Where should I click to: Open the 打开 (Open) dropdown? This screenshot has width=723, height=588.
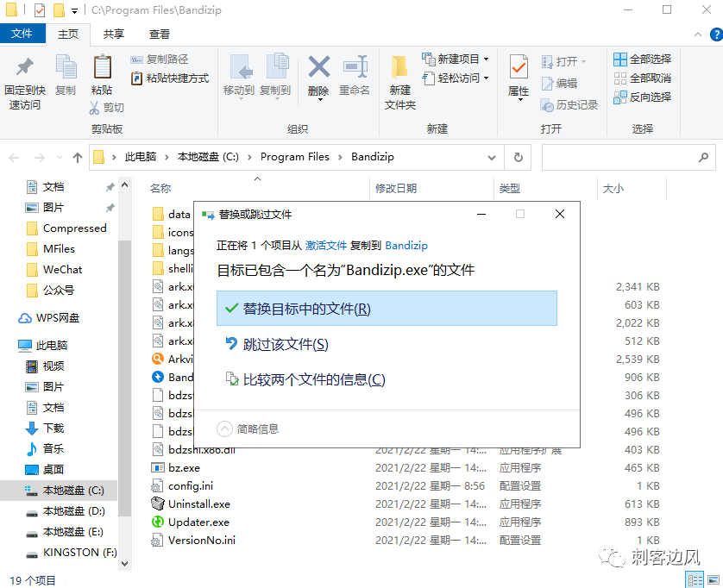(563, 61)
